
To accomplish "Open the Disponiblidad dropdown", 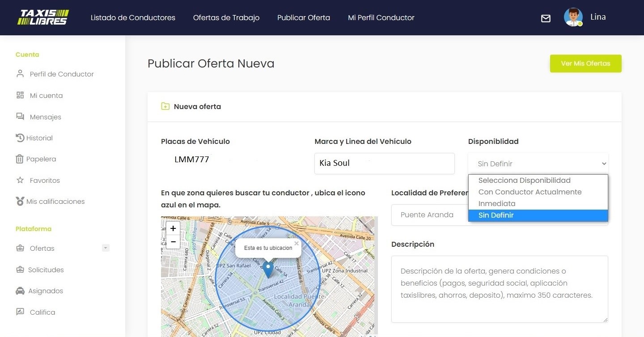I will [538, 164].
